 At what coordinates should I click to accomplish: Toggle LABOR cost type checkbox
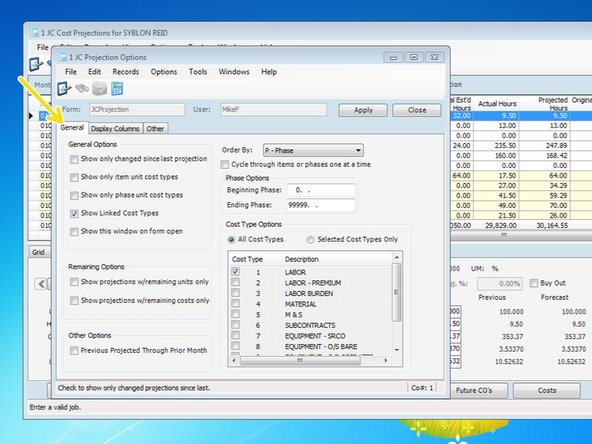click(x=235, y=271)
